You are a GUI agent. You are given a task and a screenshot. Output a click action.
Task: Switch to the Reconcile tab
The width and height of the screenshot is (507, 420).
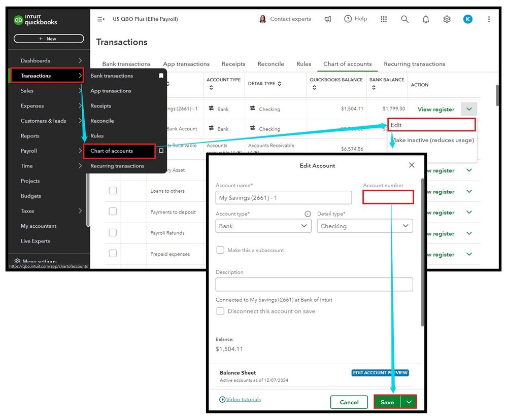[x=271, y=64]
